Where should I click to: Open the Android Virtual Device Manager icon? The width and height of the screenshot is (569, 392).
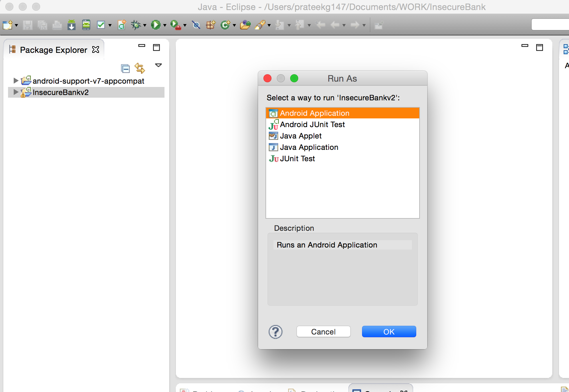coord(86,25)
